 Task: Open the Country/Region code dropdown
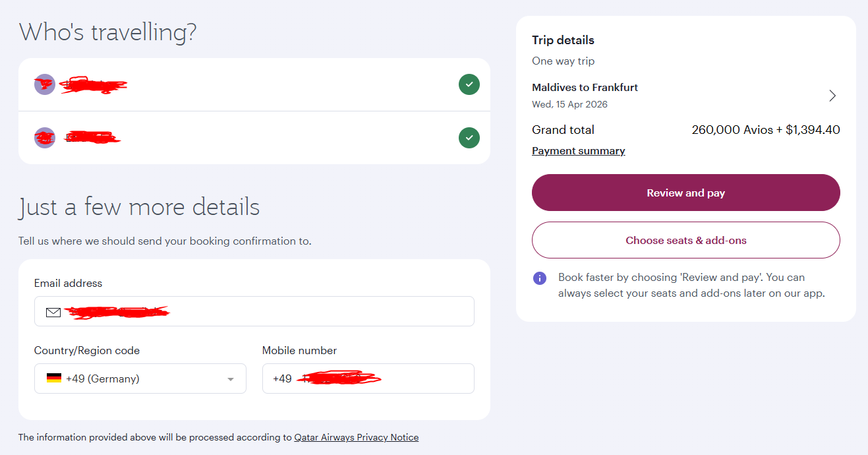point(140,379)
